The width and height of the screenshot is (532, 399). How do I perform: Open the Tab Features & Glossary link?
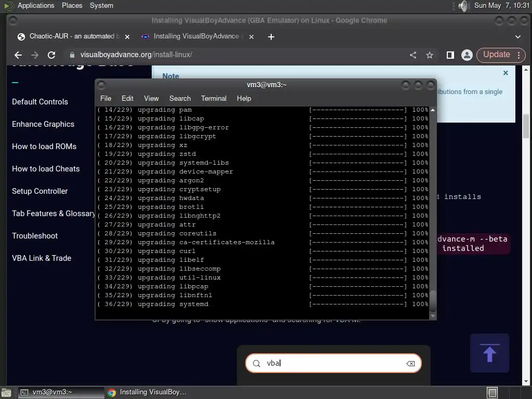click(x=54, y=214)
